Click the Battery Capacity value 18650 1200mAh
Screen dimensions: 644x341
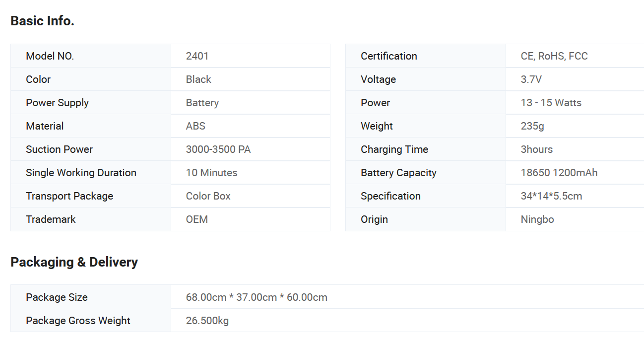point(559,173)
